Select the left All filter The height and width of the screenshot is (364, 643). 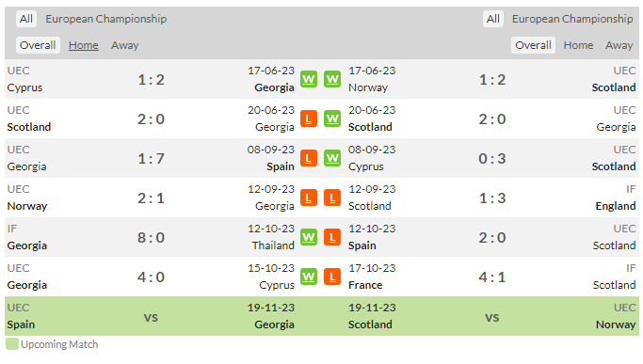point(26,19)
